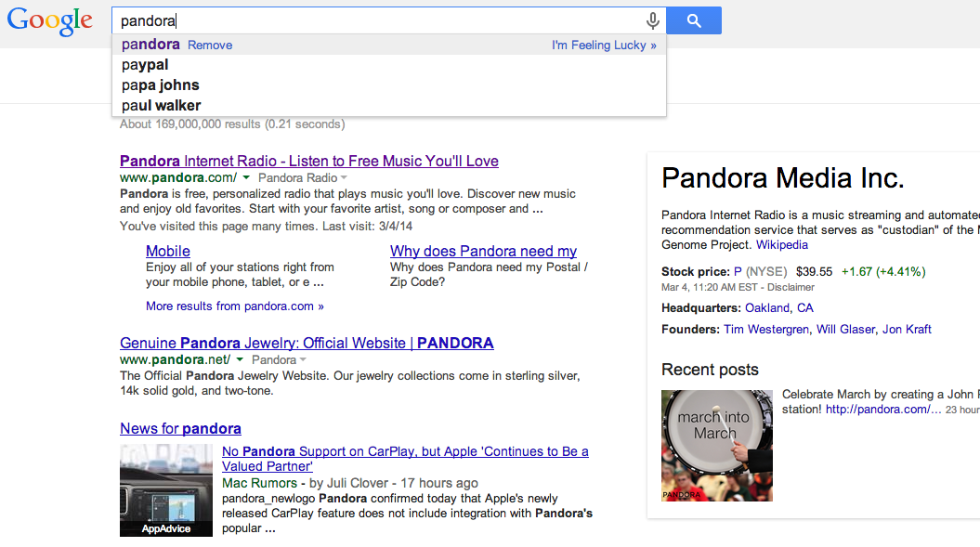Click the AppAdvice news thumbnail

[166, 490]
